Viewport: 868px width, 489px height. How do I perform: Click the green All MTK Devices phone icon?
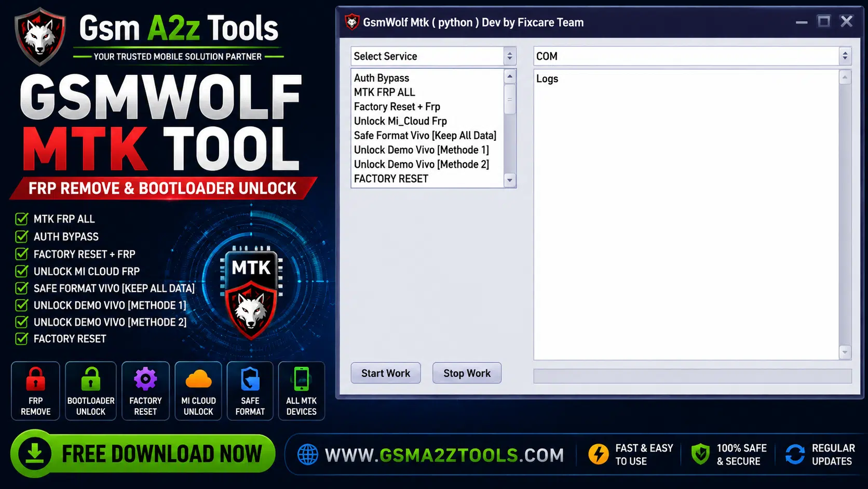pos(302,379)
